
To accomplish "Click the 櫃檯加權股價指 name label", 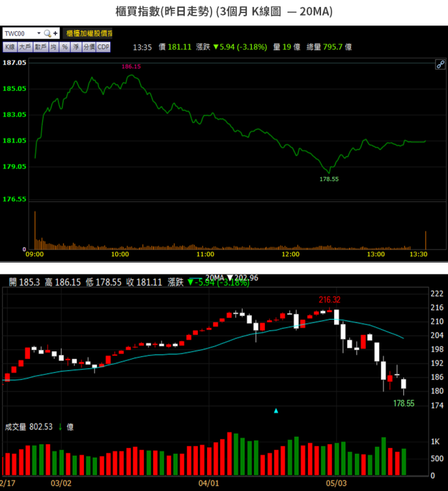I will click(x=88, y=33).
